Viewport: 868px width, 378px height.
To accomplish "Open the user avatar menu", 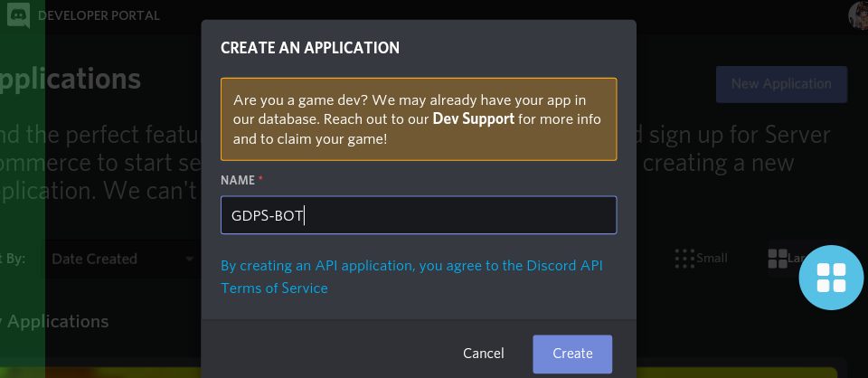I will (x=859, y=15).
